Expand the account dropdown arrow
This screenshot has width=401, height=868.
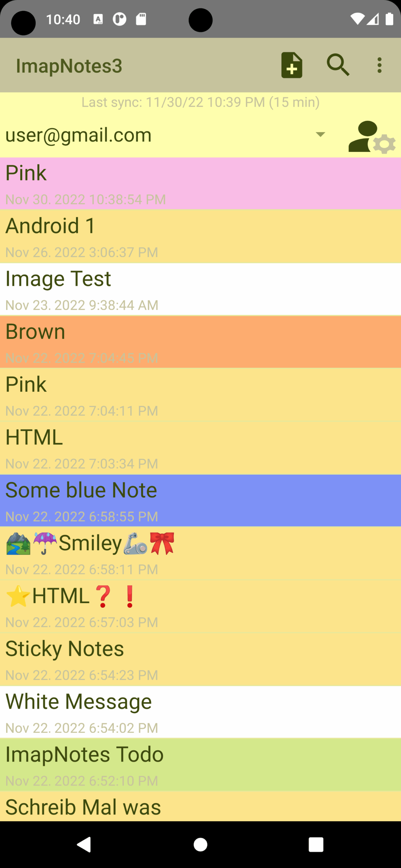[320, 135]
